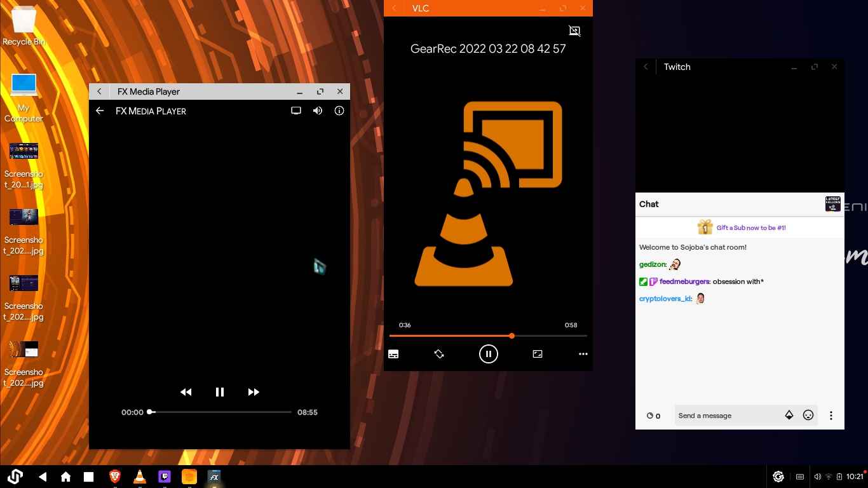Pause playback in VLC player

pyautogui.click(x=488, y=354)
